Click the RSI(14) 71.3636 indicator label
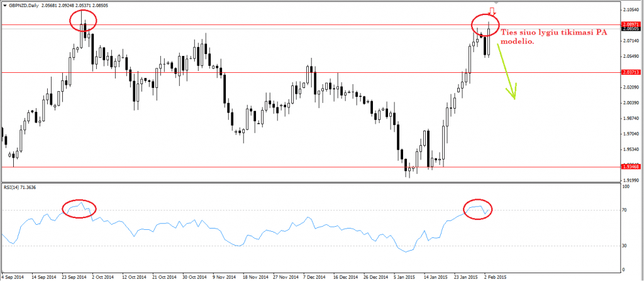This screenshot has height=282, width=644. pyautogui.click(x=18, y=186)
